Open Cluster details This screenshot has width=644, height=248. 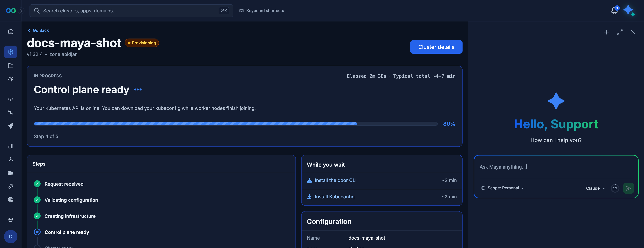click(x=436, y=47)
